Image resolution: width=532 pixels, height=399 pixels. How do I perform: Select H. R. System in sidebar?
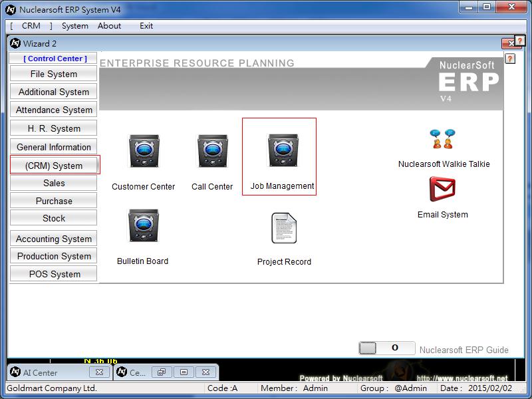(54, 128)
